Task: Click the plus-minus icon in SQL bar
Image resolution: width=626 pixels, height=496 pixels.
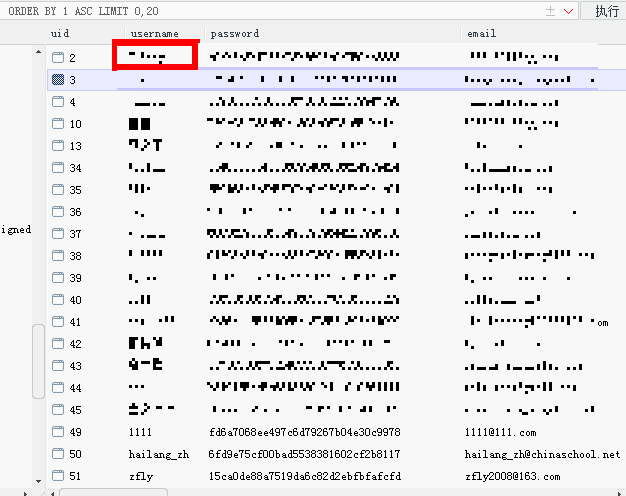Action: 550,11
